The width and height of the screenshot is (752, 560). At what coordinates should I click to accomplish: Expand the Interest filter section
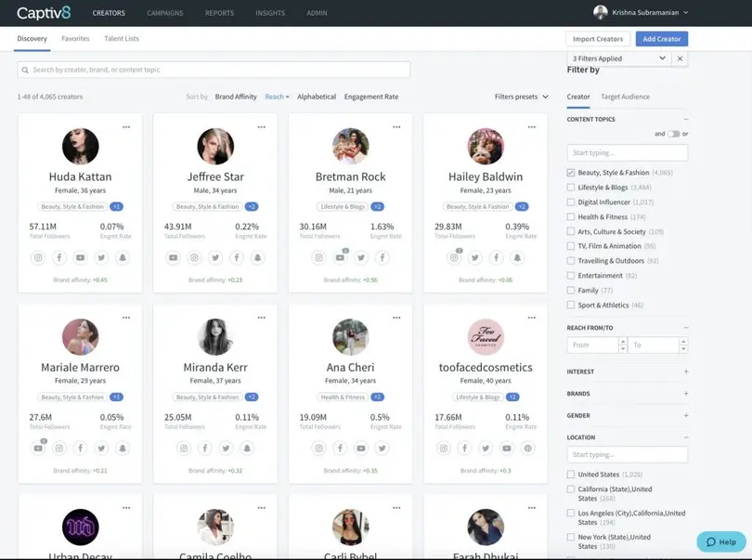[x=685, y=371]
